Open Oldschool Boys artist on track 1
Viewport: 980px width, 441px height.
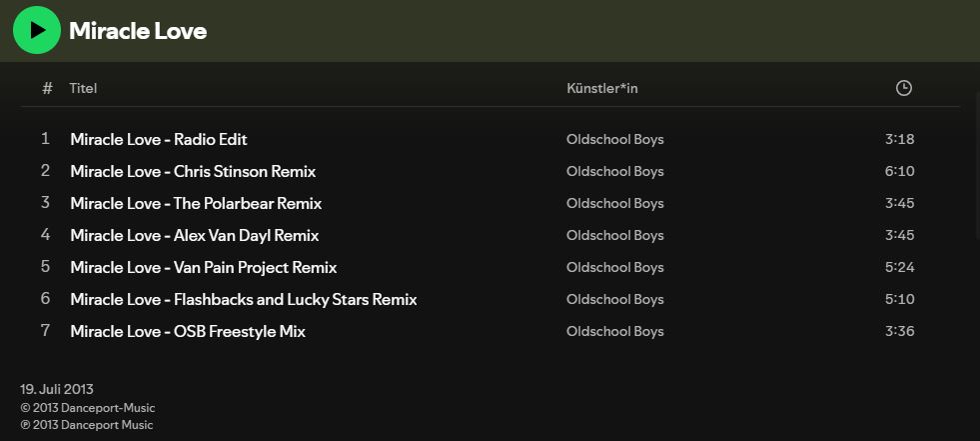pos(615,139)
